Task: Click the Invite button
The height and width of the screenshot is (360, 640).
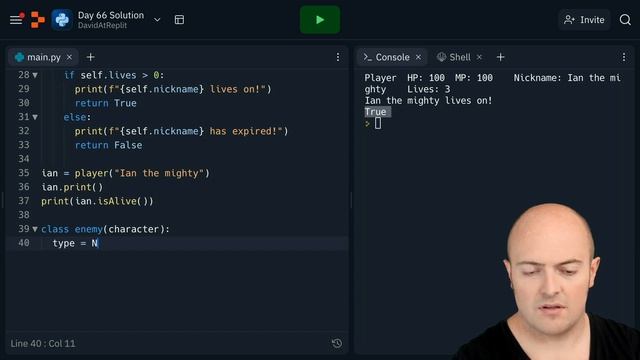Action: (584, 20)
